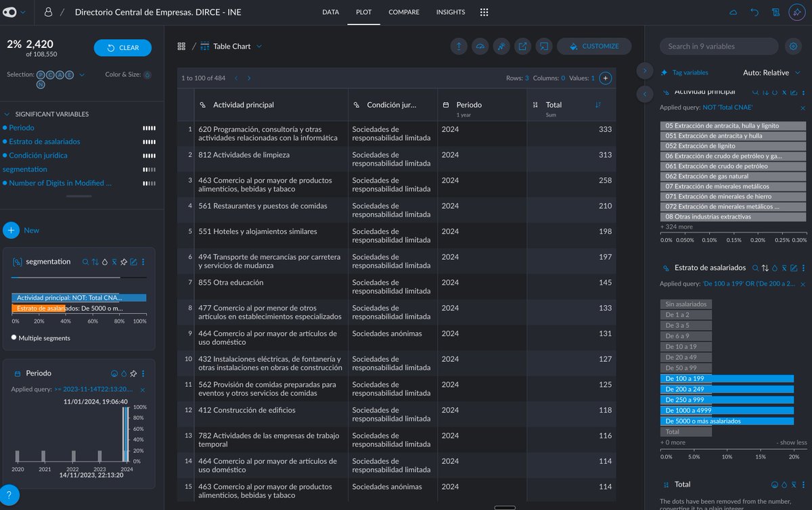Click search icon on Estrato de asalariados panel
Image resolution: width=812 pixels, height=510 pixels.
pos(755,268)
